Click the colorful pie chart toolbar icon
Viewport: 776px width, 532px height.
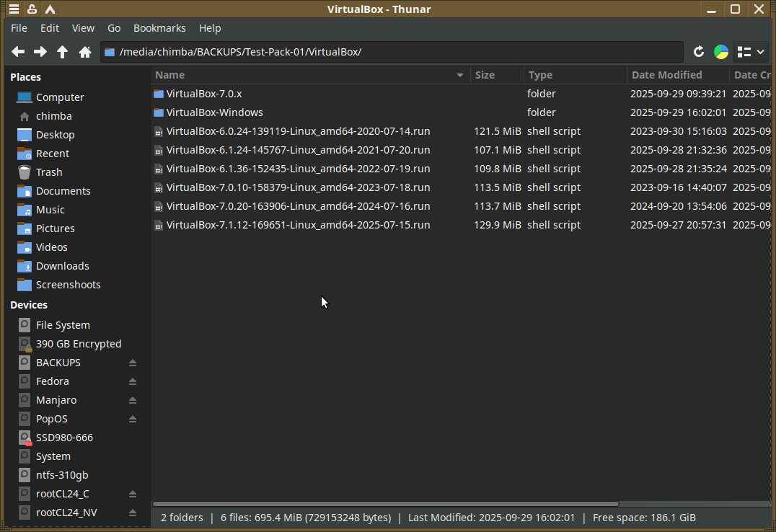pyautogui.click(x=721, y=51)
